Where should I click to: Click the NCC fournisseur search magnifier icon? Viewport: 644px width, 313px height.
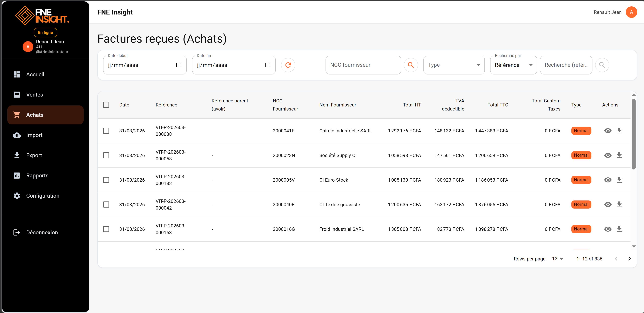pyautogui.click(x=411, y=65)
